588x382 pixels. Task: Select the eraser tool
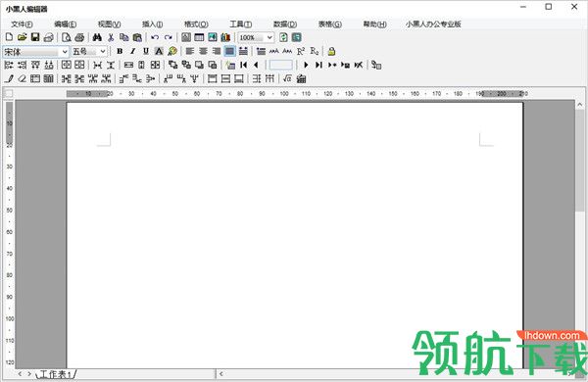[x=23, y=78]
